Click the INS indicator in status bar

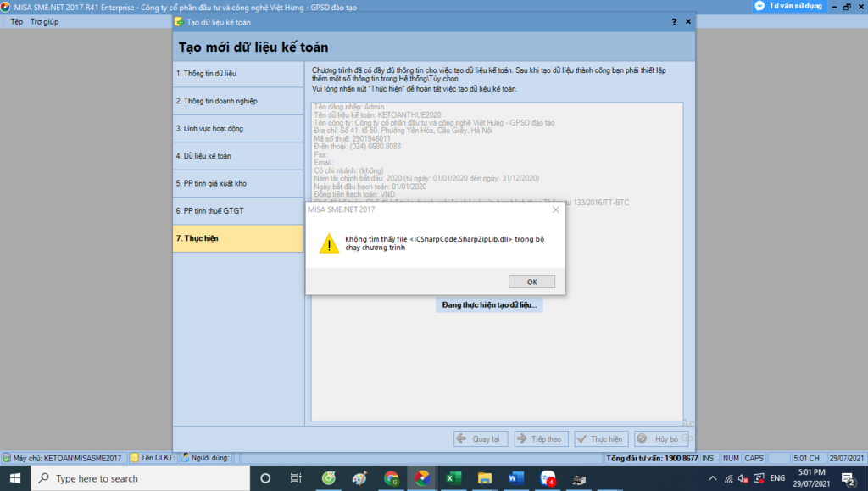pyautogui.click(x=708, y=458)
